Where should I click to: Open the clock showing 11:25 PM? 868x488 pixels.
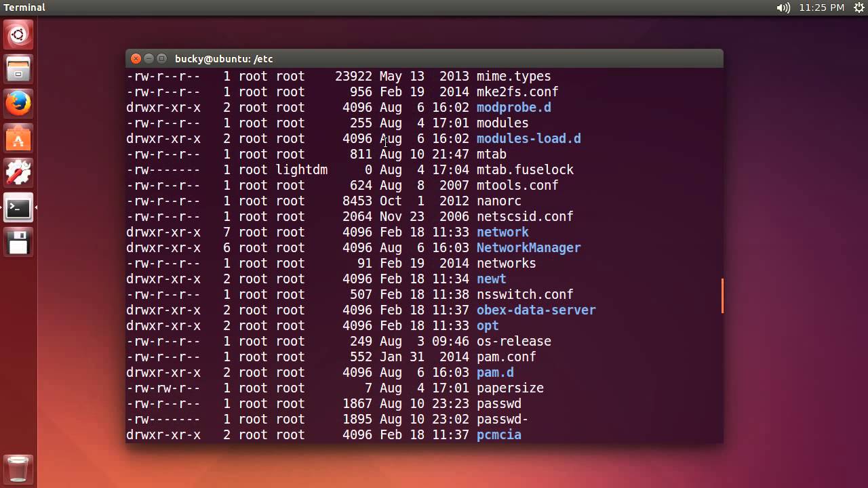tap(821, 7)
